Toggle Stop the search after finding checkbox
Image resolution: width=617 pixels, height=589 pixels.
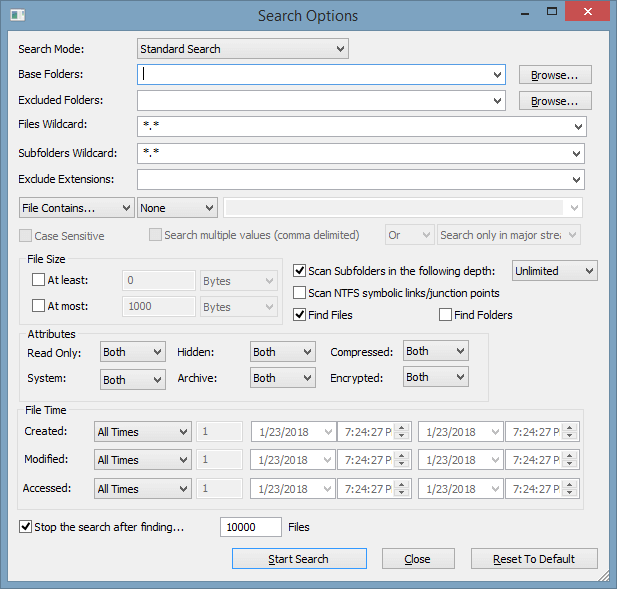tap(26, 526)
